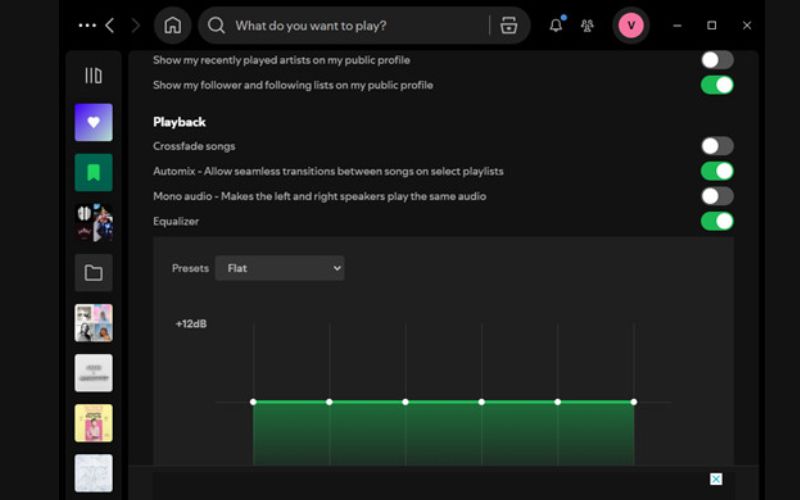The width and height of the screenshot is (800, 500).
Task: Go back with the left arrow
Action: (x=110, y=25)
